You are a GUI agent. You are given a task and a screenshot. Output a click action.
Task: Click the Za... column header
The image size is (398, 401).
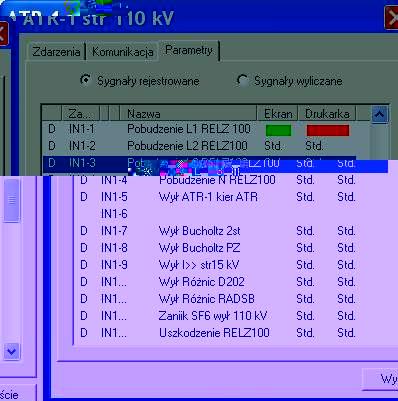coord(80,114)
